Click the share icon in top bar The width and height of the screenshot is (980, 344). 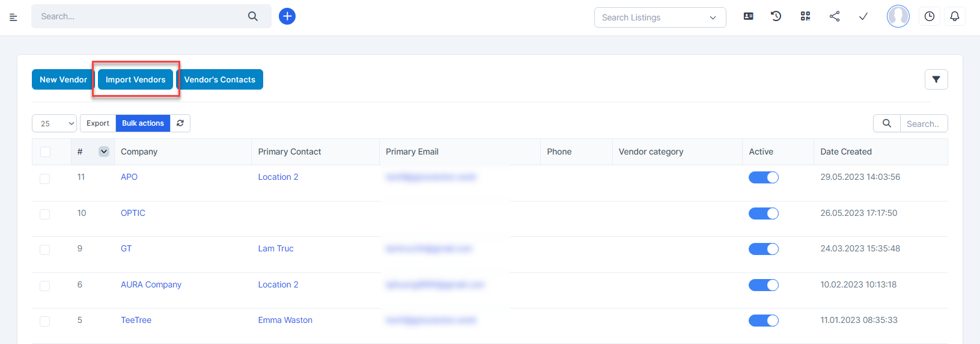pyautogui.click(x=835, y=16)
